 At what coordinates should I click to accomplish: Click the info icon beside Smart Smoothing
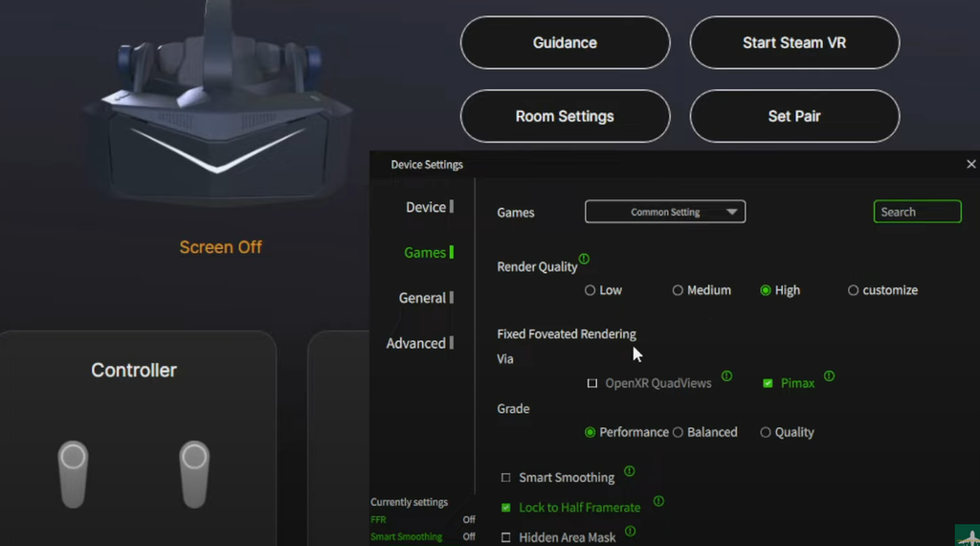click(x=629, y=471)
